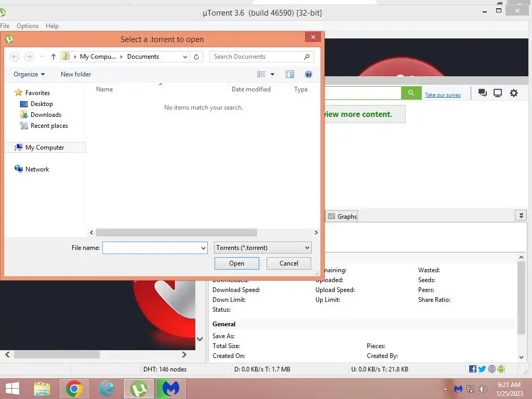This screenshot has width=532, height=399.
Task: Select My Computer in the sidebar
Action: coord(45,147)
